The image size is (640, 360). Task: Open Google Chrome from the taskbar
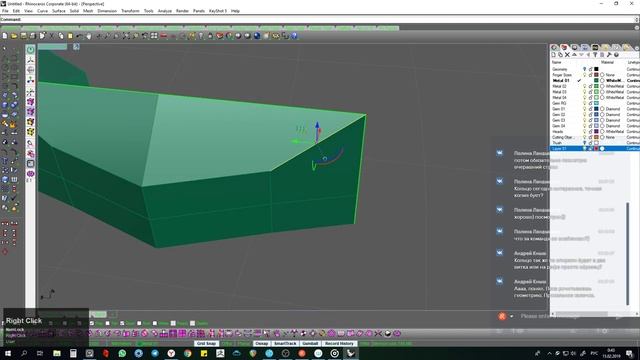187,353
